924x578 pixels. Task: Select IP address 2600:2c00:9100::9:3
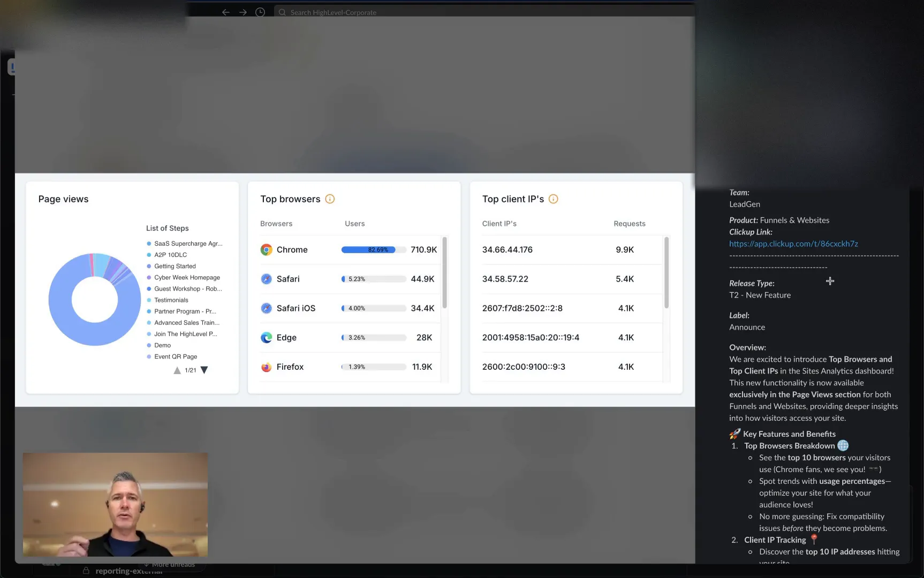[524, 367]
